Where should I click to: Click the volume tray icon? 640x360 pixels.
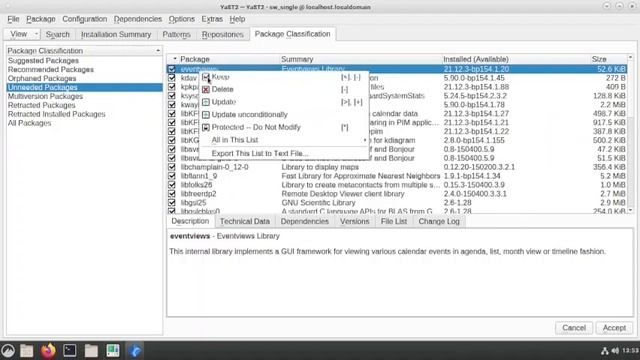tap(615, 351)
